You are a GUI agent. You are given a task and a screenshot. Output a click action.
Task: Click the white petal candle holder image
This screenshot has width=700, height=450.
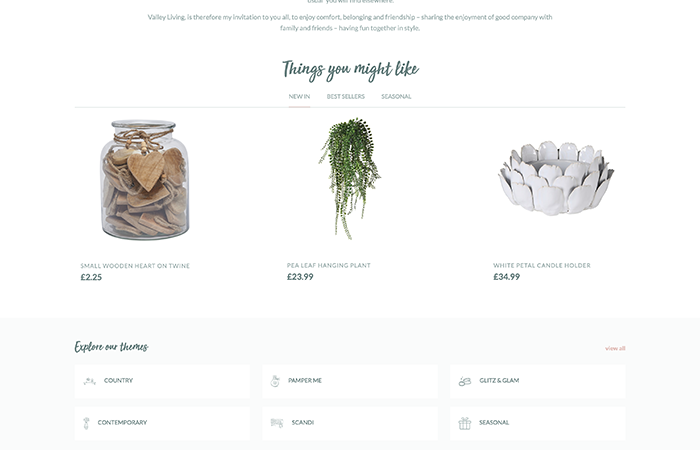pyautogui.click(x=556, y=178)
